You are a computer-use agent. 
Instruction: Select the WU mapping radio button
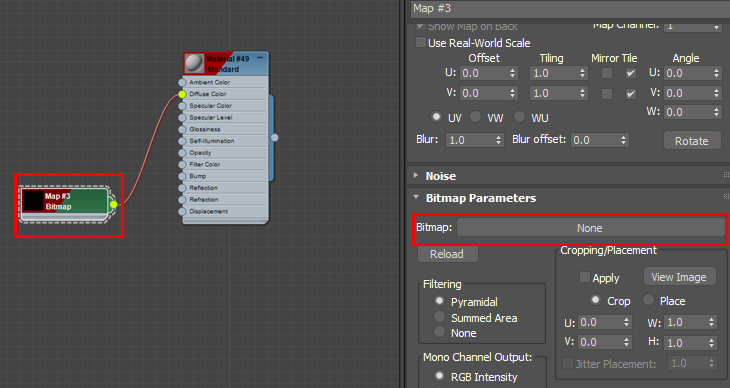point(520,116)
